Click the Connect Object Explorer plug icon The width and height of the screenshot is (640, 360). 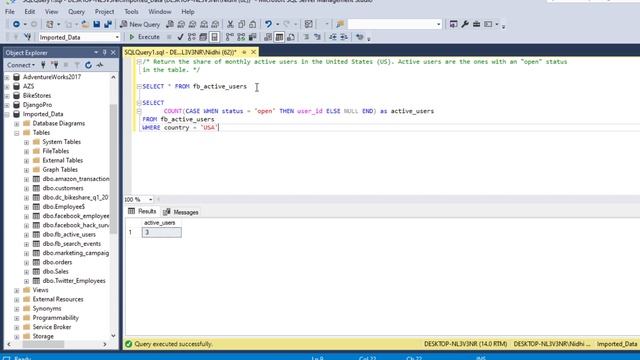coord(43,65)
